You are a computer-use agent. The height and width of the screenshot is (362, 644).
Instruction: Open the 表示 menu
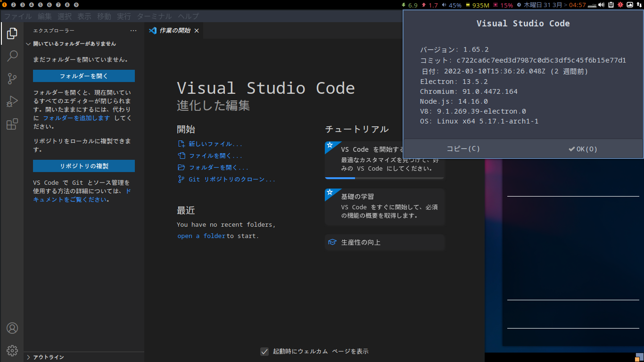(x=84, y=16)
